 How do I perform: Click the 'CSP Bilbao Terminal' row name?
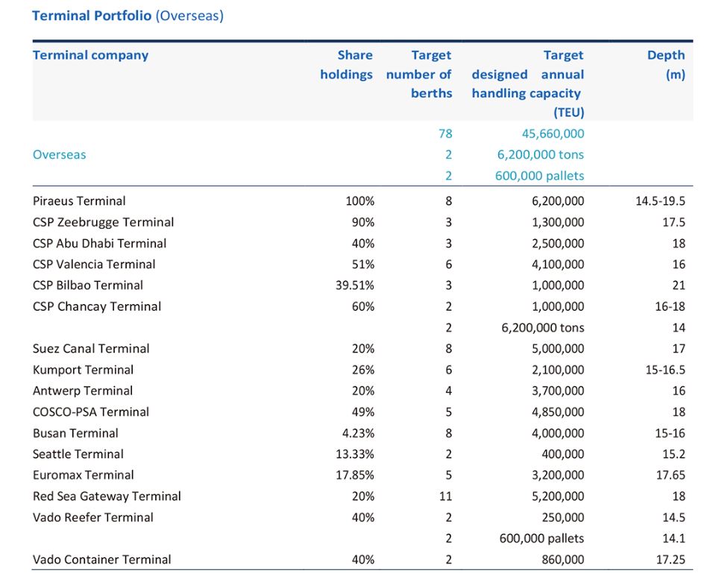pos(88,285)
